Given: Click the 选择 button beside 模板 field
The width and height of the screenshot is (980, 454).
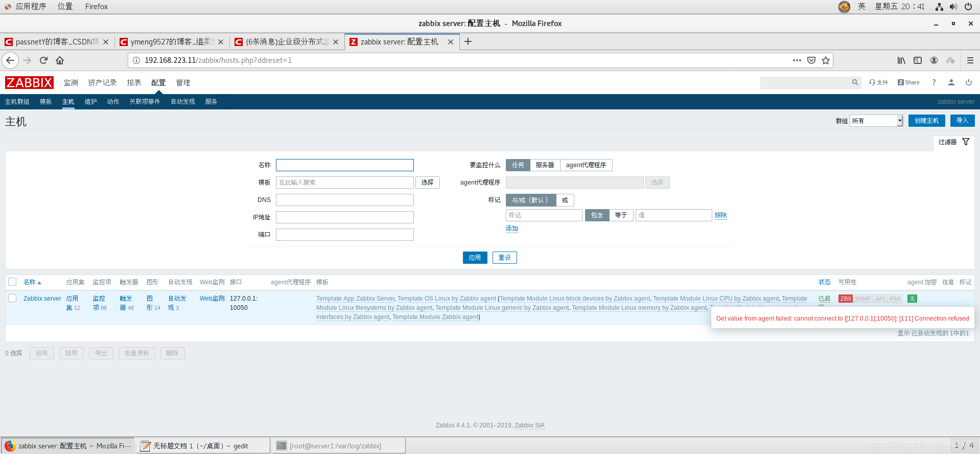Looking at the screenshot, I should (428, 183).
